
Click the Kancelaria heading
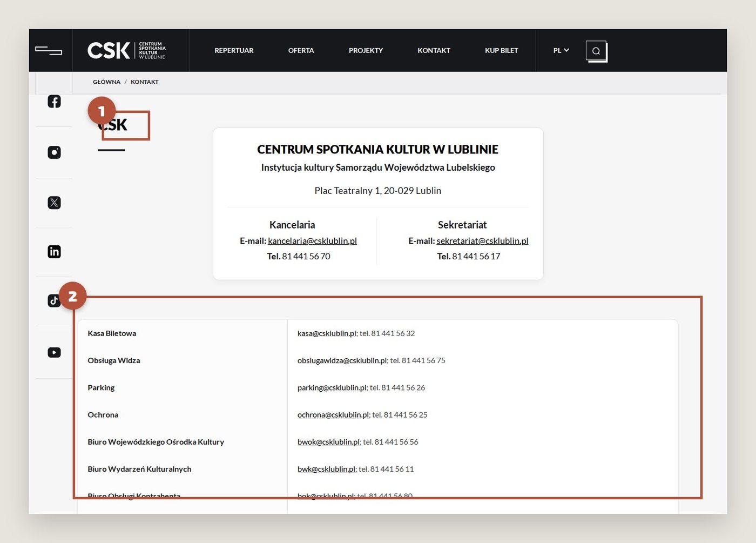point(292,225)
